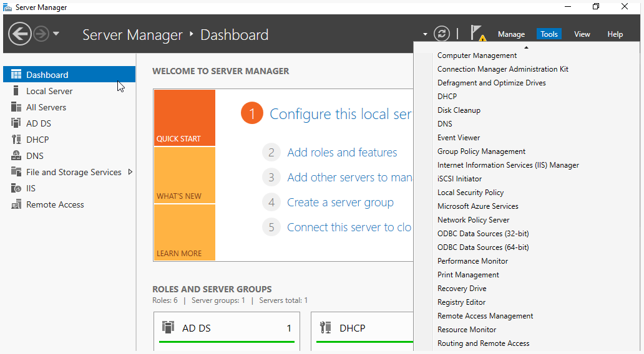
Task: Click the Back navigation arrow
Action: (x=19, y=34)
